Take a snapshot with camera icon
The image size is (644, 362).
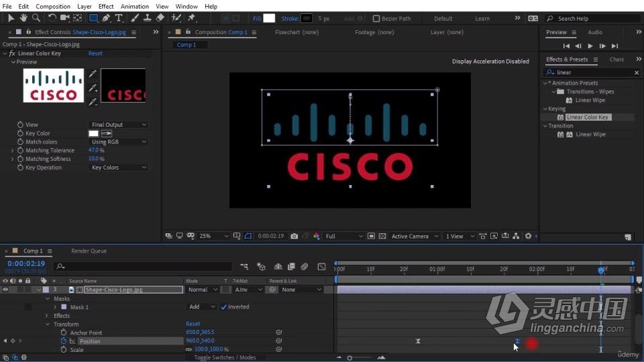click(x=294, y=236)
